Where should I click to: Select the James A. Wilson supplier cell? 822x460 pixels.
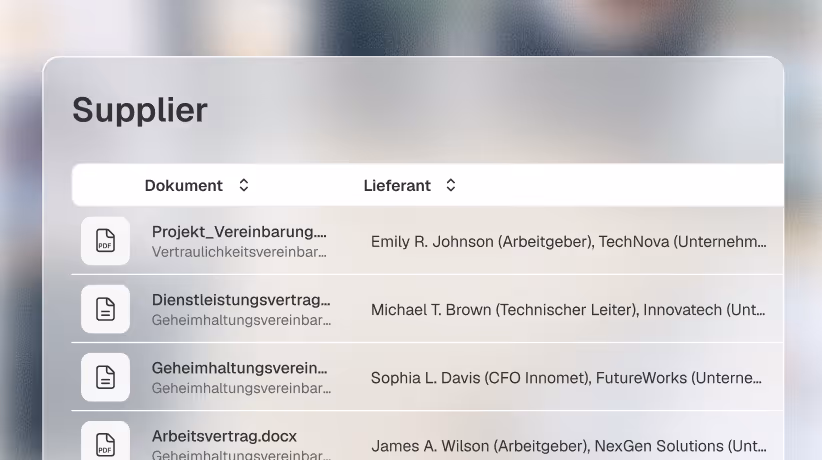coord(569,446)
